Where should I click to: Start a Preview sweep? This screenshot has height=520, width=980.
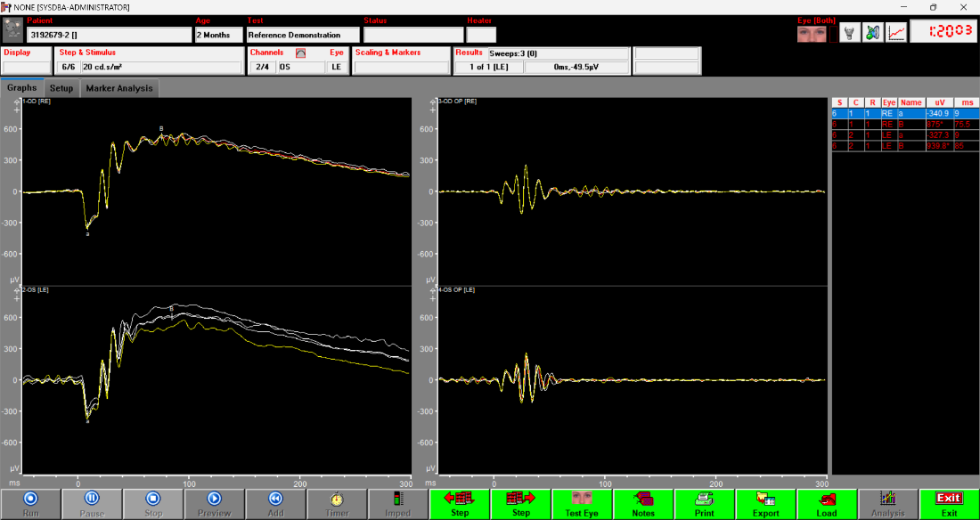[215, 504]
